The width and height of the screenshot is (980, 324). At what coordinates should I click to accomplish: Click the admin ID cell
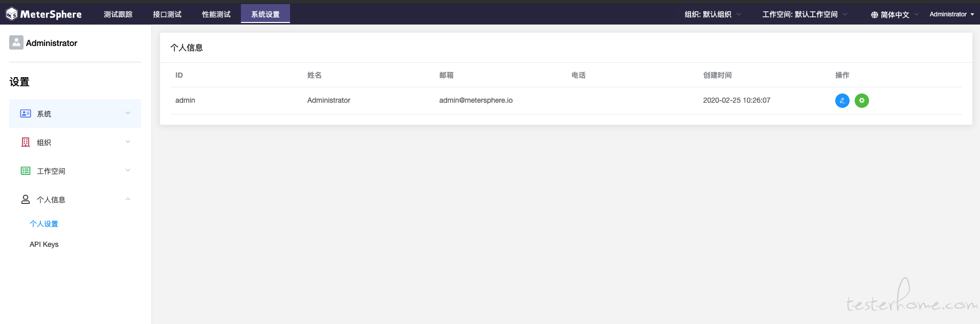(x=185, y=100)
